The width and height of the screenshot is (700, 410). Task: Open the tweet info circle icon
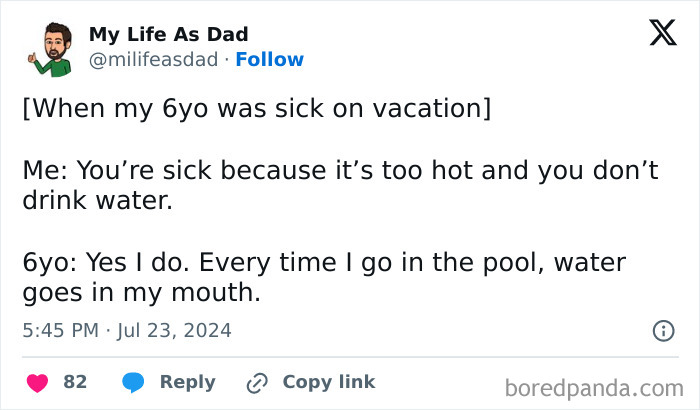tap(662, 330)
